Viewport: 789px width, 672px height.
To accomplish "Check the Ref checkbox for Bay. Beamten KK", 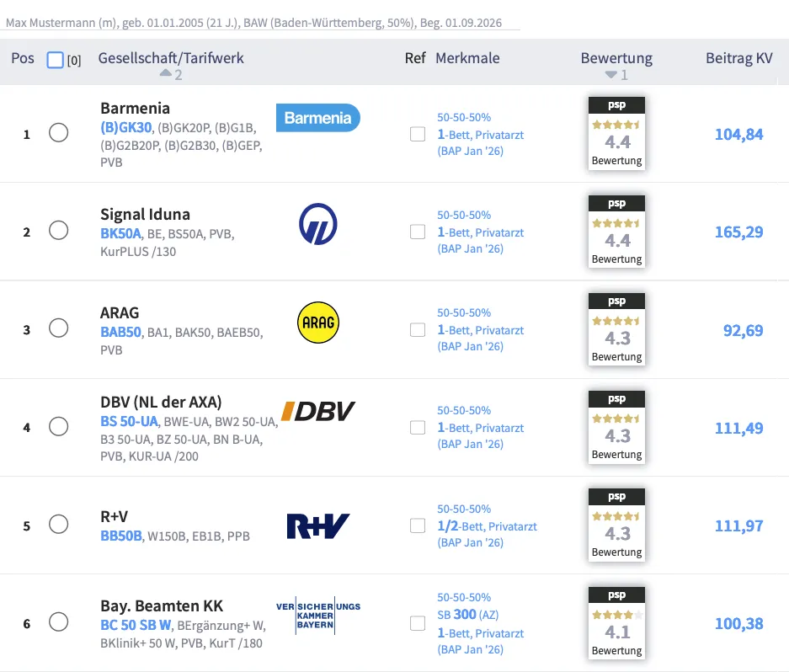I will point(417,623).
